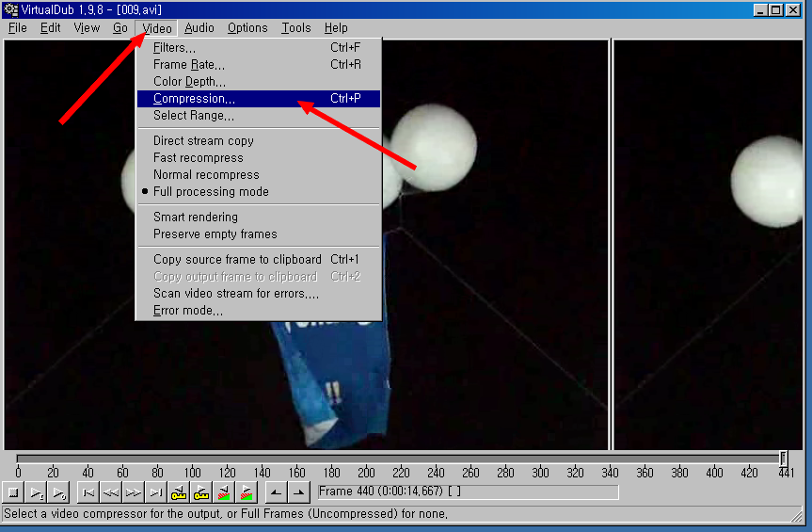The height and width of the screenshot is (532, 812).
Task: Click timeline marker at frame 200
Action: pos(366,473)
